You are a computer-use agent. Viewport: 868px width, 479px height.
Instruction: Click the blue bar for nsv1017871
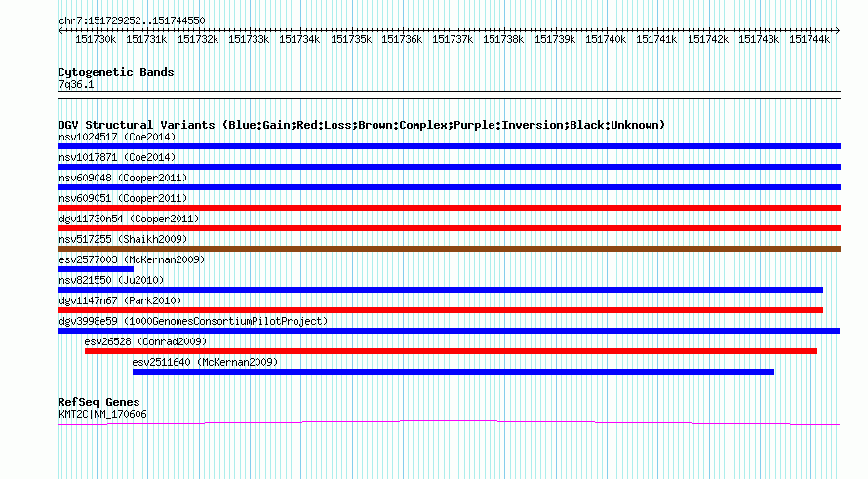(449, 167)
